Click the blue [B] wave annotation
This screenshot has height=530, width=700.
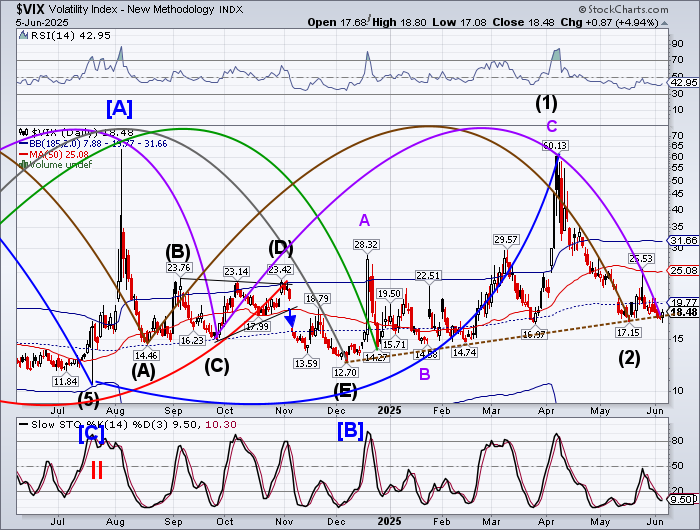click(x=350, y=431)
